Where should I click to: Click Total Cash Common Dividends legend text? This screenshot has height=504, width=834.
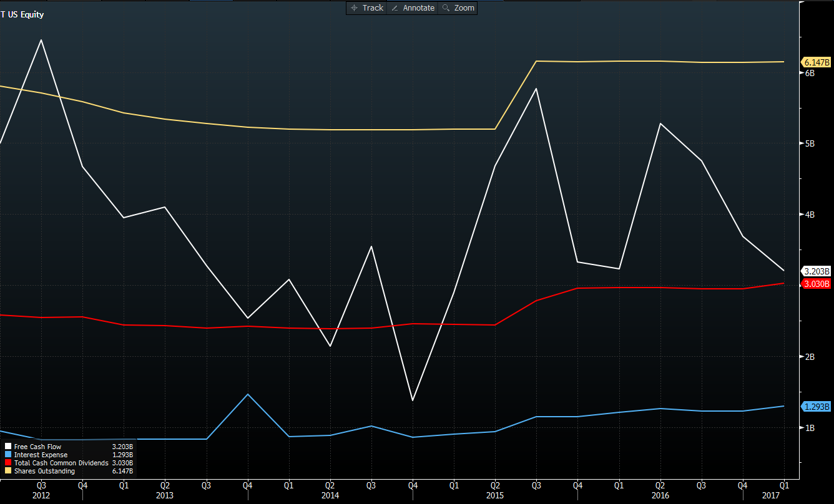(x=61, y=463)
